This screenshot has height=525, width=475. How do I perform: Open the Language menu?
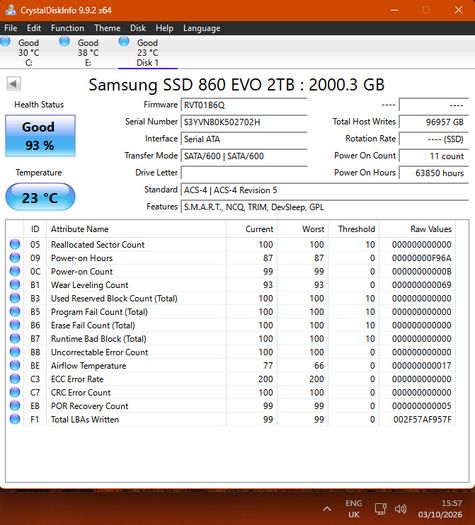click(202, 28)
